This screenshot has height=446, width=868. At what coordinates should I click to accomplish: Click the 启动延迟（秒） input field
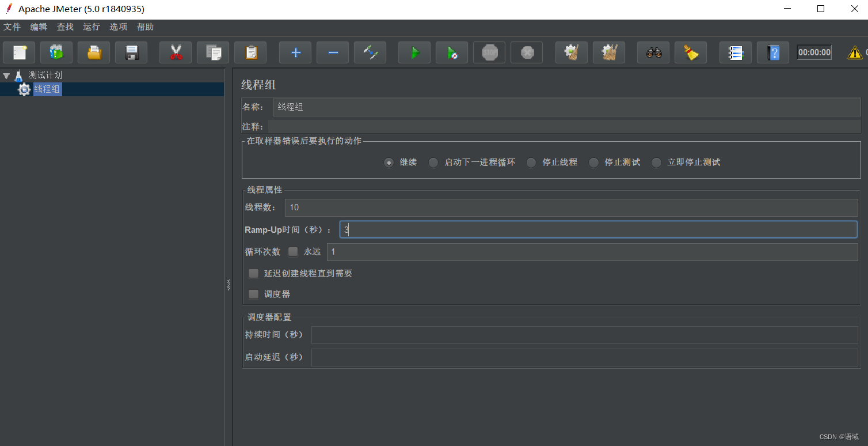tap(584, 357)
